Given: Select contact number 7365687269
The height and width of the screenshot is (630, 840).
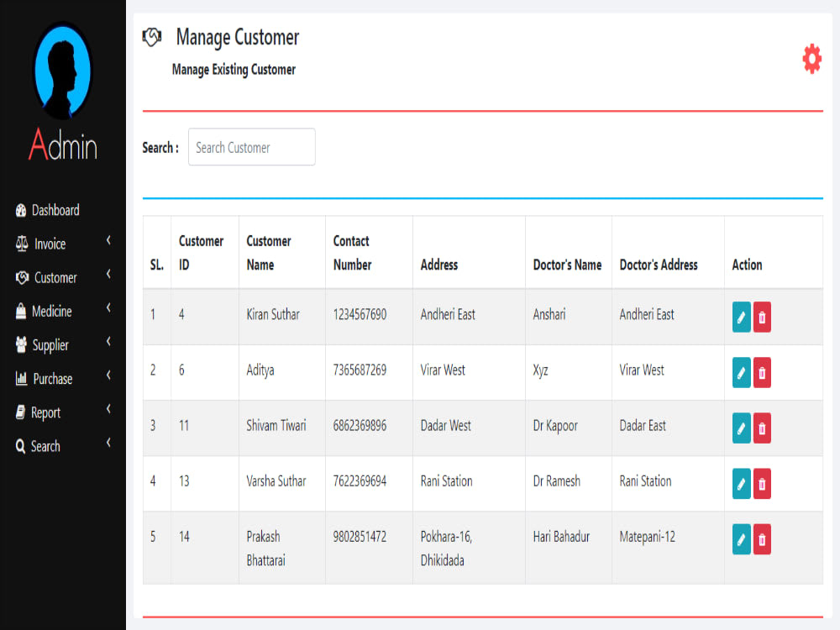Looking at the screenshot, I should tap(360, 370).
